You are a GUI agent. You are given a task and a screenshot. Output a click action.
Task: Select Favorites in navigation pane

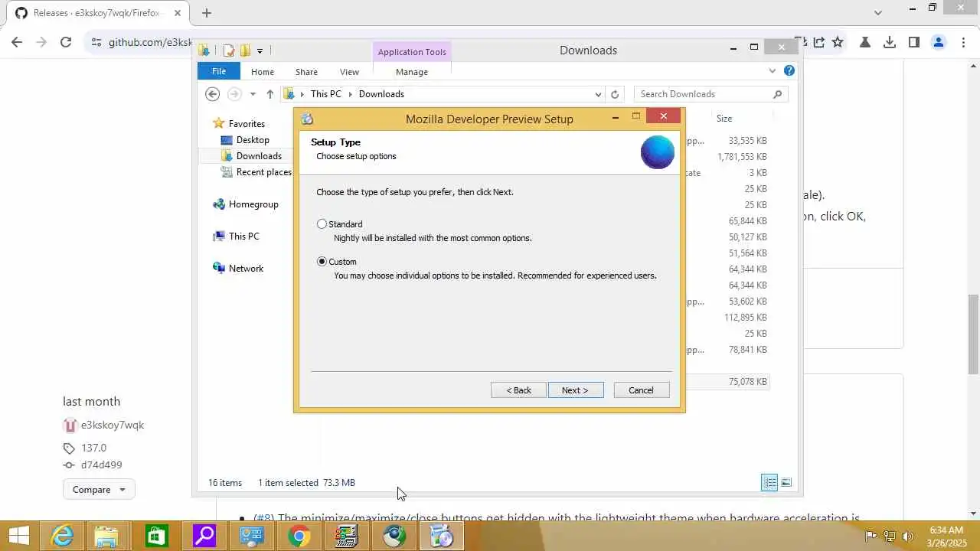[247, 124]
